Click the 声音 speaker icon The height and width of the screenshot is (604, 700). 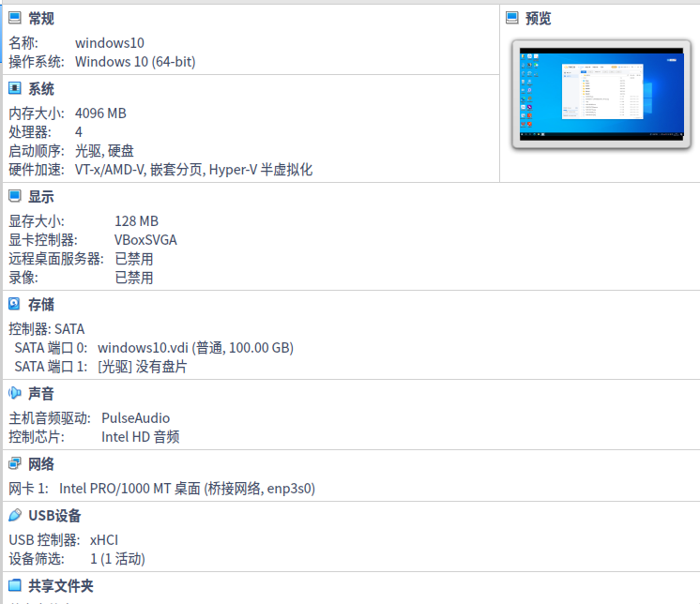tap(15, 393)
